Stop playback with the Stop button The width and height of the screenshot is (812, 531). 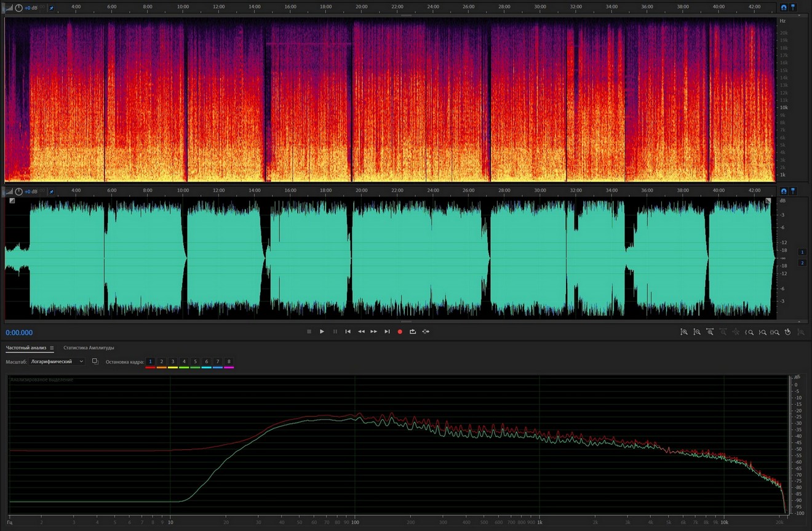[309, 332]
